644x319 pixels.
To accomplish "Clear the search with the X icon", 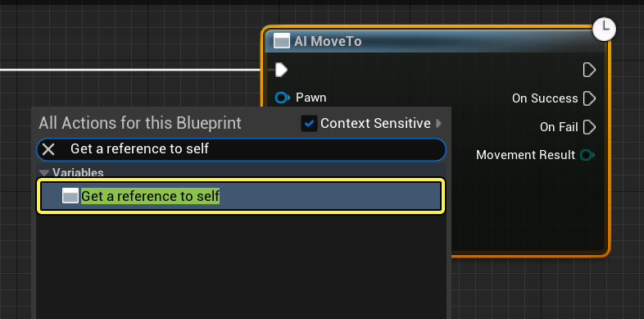I will click(x=48, y=149).
